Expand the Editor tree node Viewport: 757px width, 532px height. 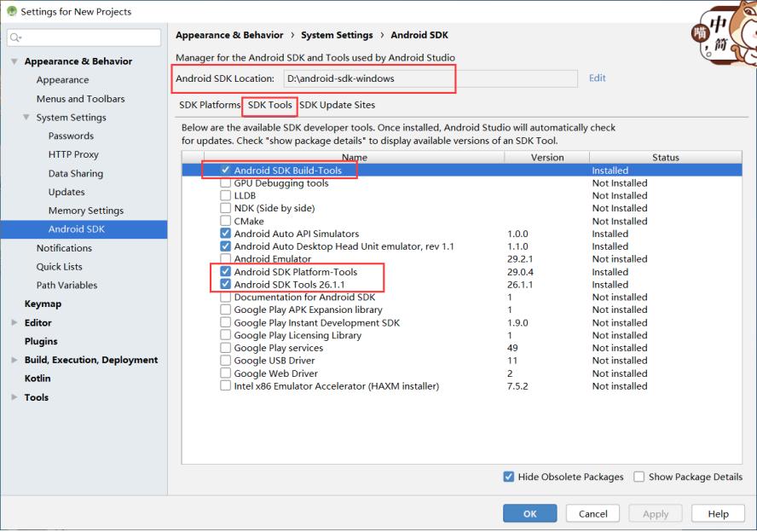[x=14, y=322]
